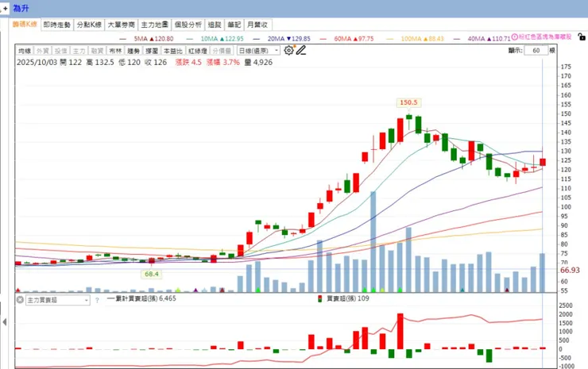Switch to the 大單券商 tab

[121, 25]
